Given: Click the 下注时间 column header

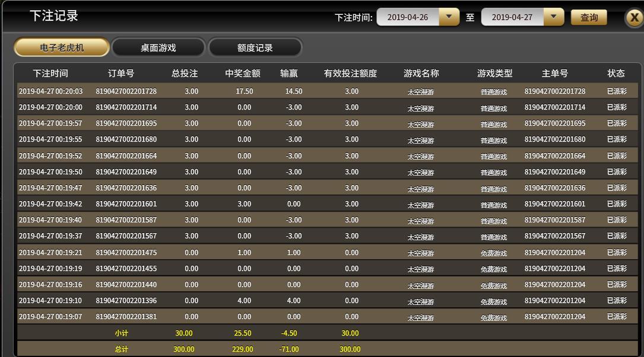Looking at the screenshot, I should [50, 74].
